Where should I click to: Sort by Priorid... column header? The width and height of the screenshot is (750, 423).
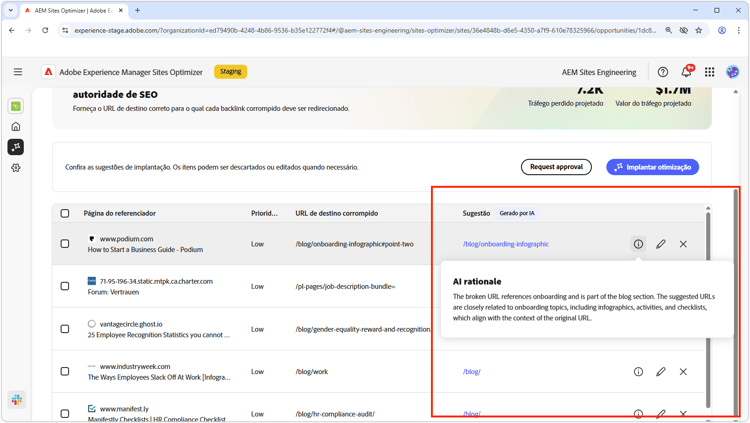click(264, 213)
